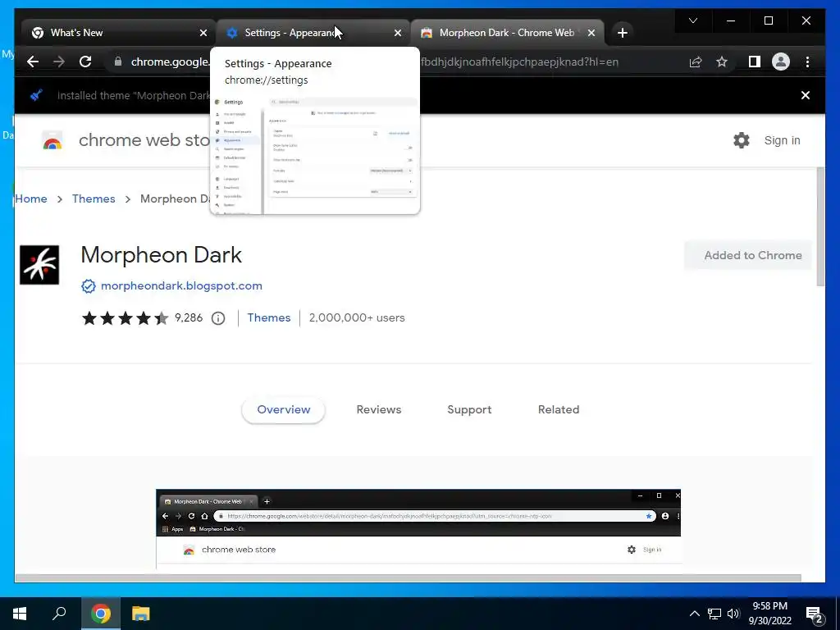
Task: Click the Morpheon Dark theme icon
Action: [x=39, y=265]
